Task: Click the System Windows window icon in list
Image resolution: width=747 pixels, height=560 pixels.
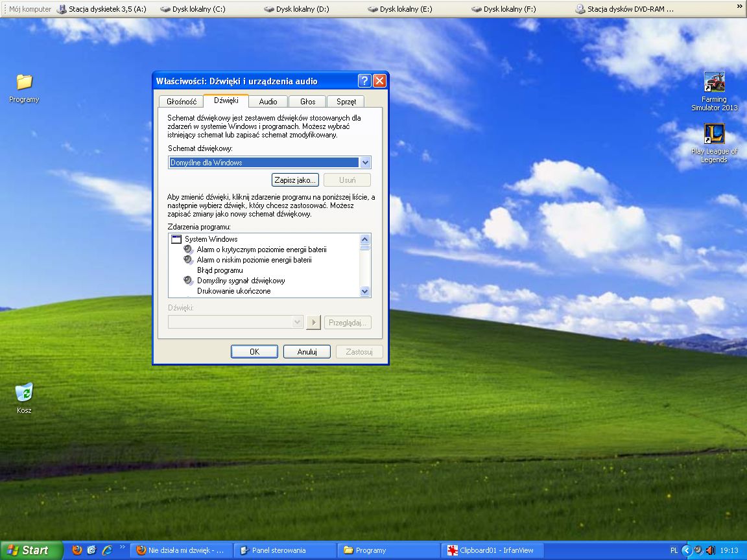Action: pyautogui.click(x=176, y=239)
